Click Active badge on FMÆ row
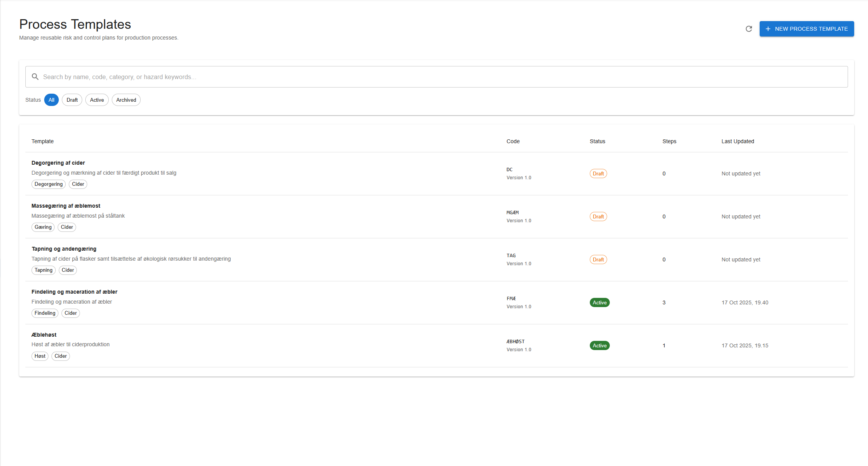The image size is (868, 466). [x=599, y=302]
